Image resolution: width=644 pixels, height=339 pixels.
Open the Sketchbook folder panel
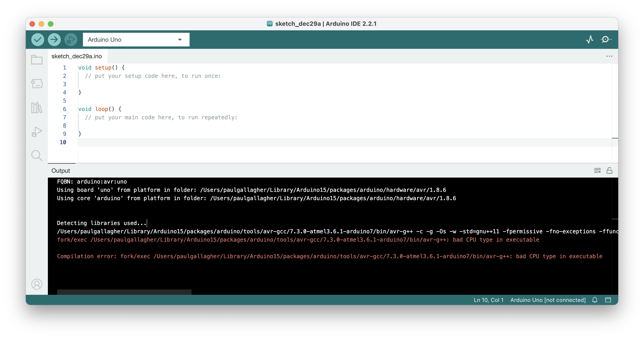click(37, 60)
